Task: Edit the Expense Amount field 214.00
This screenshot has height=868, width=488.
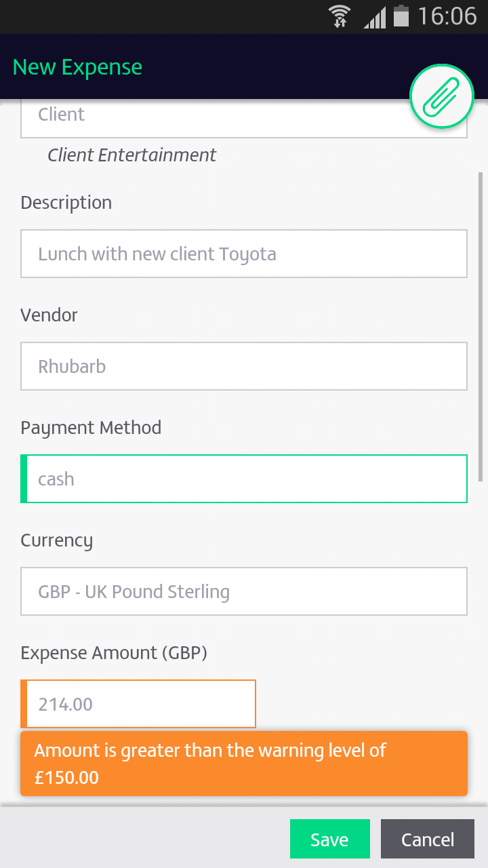Action: (138, 704)
